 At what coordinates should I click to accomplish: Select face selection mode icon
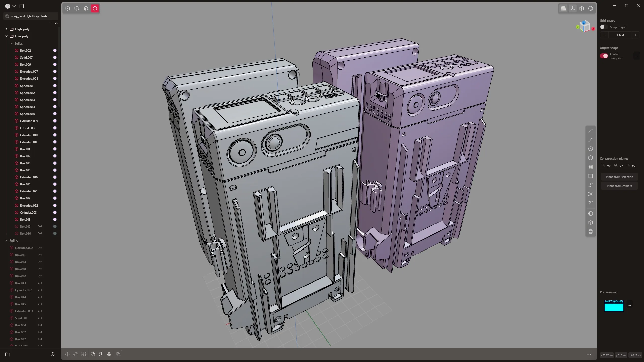pyautogui.click(x=86, y=8)
